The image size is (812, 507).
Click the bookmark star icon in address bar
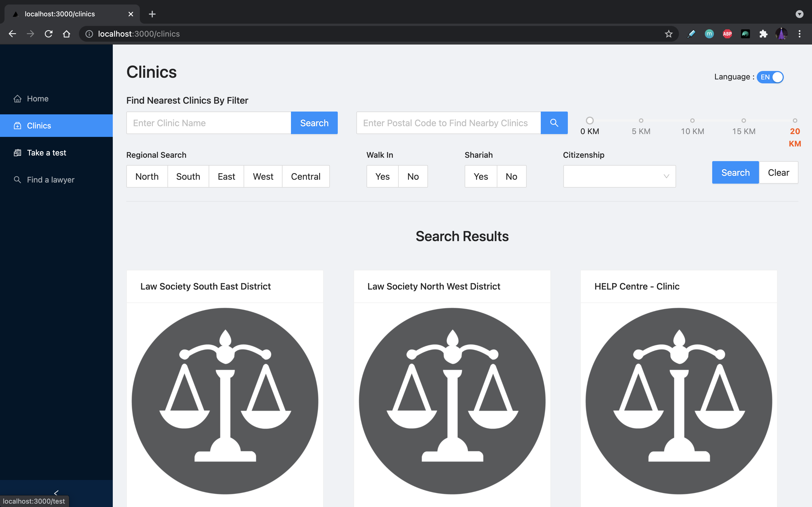[668, 34]
